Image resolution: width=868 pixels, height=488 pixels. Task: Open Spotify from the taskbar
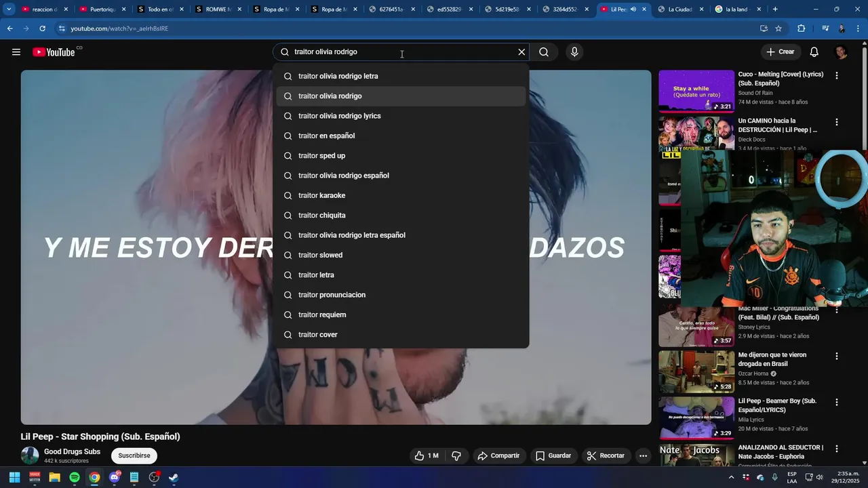point(75,477)
